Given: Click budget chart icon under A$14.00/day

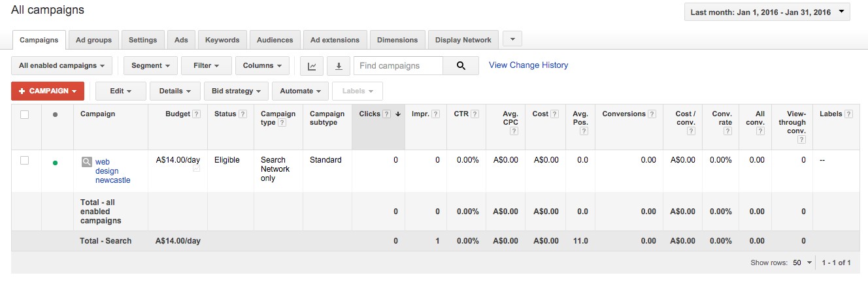Looking at the screenshot, I should pyautogui.click(x=196, y=169).
